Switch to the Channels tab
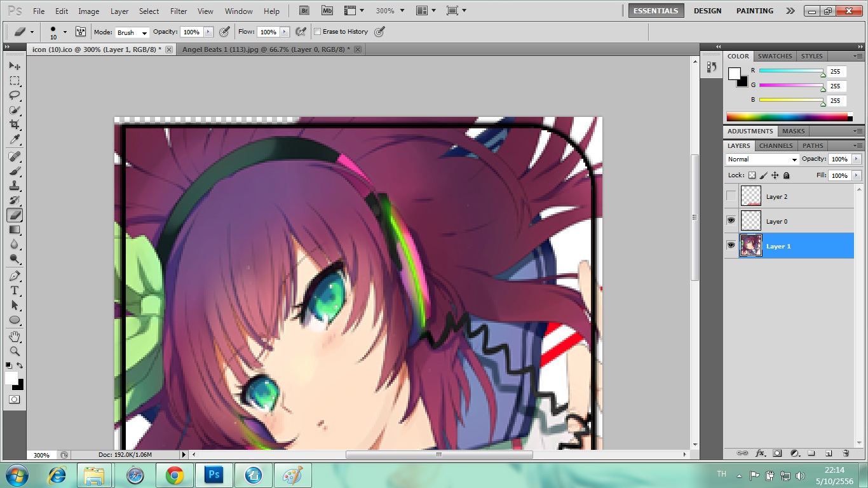Viewport: 868px width, 488px height. pos(775,146)
